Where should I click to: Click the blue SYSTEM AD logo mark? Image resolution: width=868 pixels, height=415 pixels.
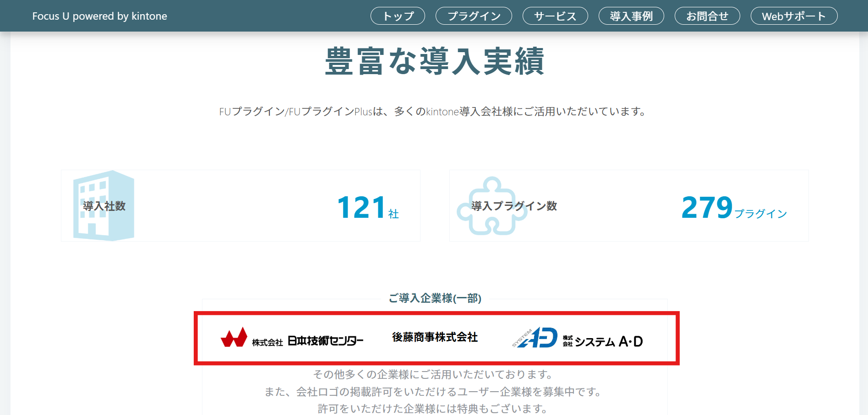pos(535,338)
